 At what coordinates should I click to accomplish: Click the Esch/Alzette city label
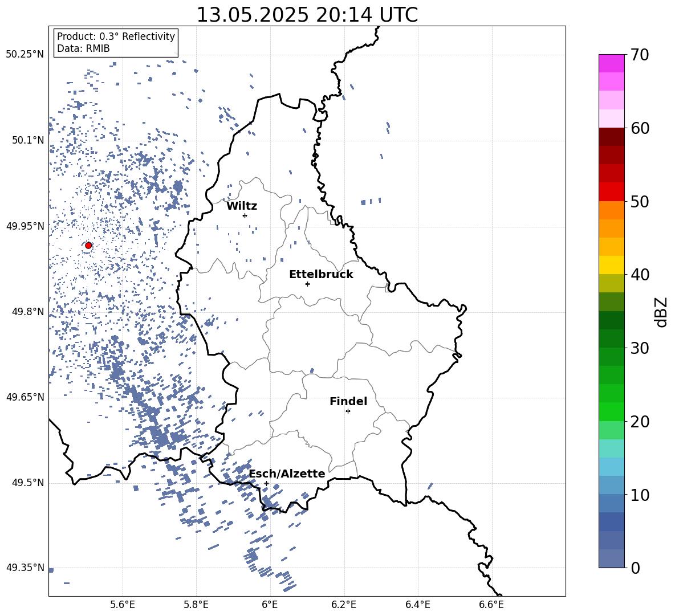287,474
